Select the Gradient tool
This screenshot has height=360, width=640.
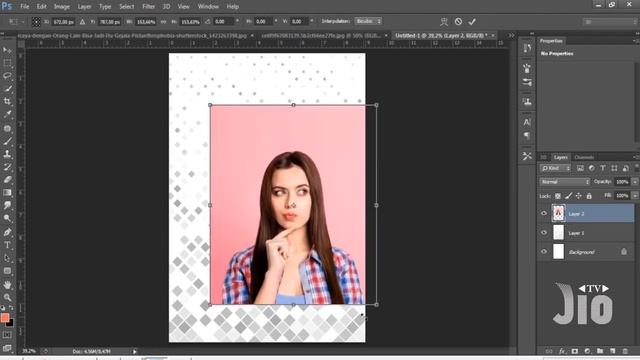point(7,192)
